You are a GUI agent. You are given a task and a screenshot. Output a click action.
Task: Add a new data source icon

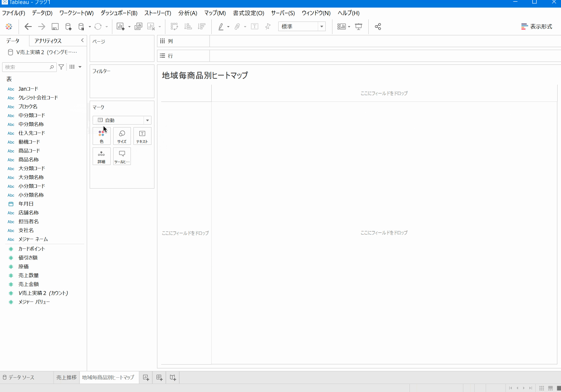point(68,27)
